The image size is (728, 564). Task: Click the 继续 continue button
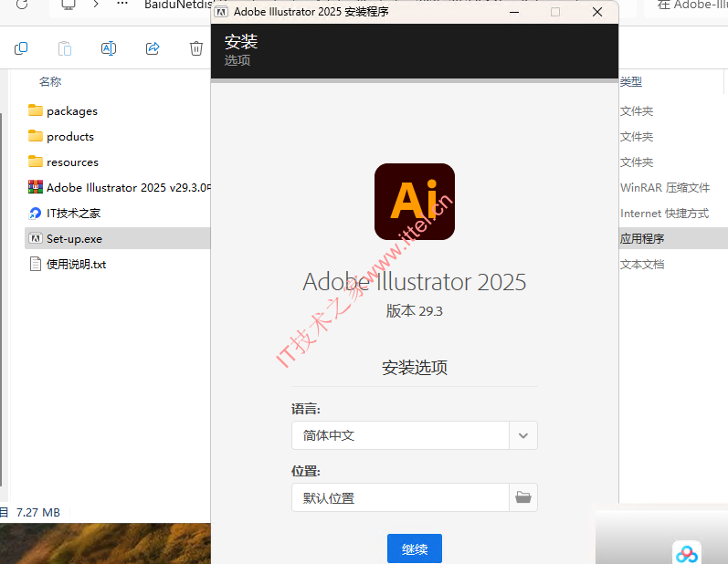point(415,549)
